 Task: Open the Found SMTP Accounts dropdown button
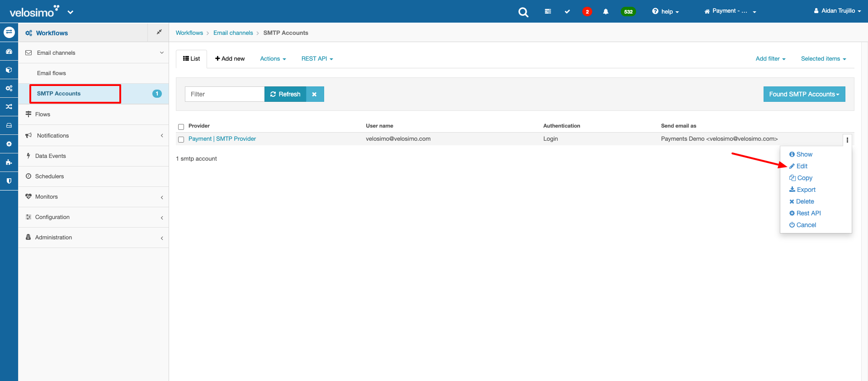804,94
